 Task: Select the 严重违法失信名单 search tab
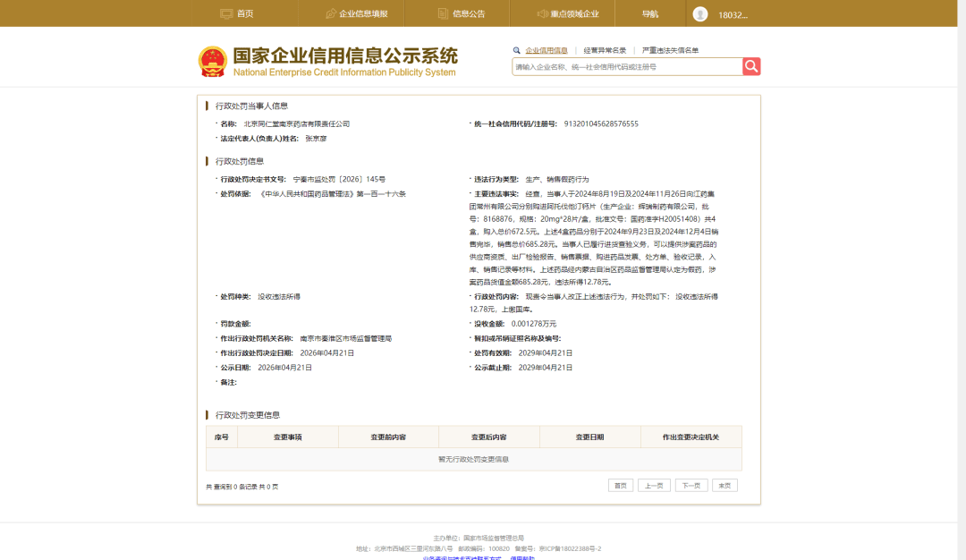tap(670, 50)
